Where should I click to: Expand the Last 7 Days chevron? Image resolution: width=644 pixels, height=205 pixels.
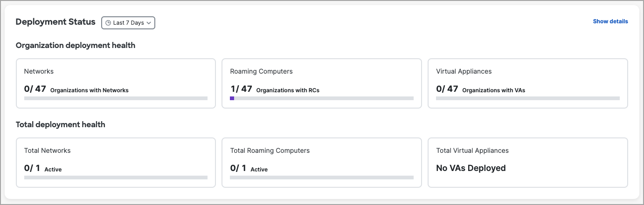coord(149,22)
